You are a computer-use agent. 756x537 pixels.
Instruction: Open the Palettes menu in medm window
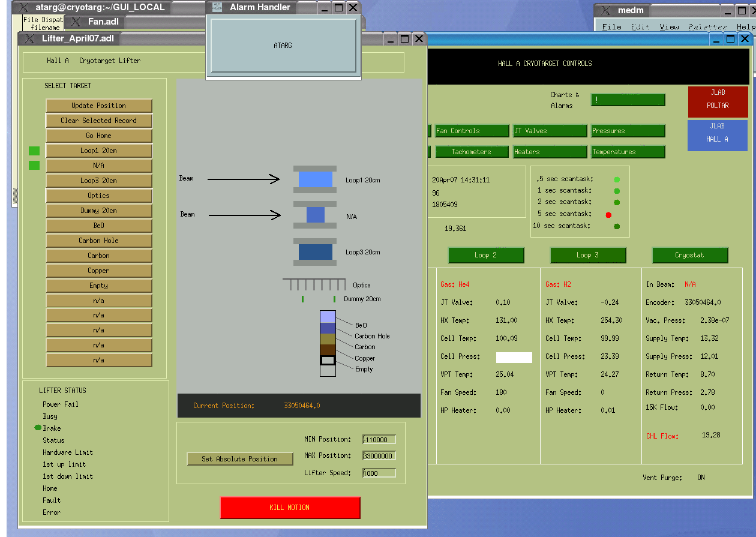707,27
